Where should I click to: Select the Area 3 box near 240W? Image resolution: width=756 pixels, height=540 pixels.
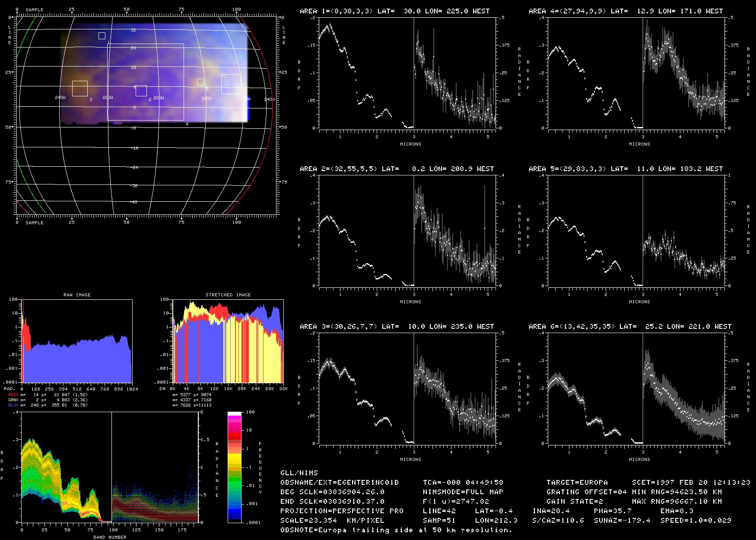80,88
